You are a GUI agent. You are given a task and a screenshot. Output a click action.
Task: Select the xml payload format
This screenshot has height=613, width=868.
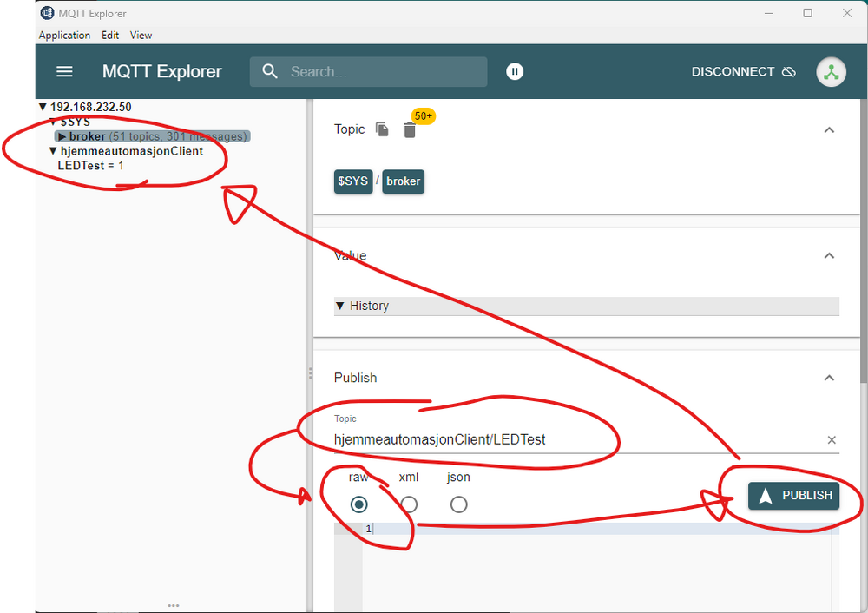(409, 504)
